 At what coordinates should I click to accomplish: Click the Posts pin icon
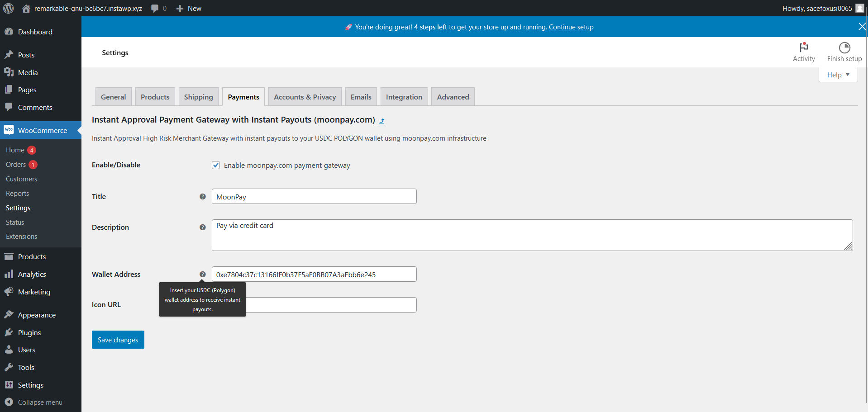[9, 55]
